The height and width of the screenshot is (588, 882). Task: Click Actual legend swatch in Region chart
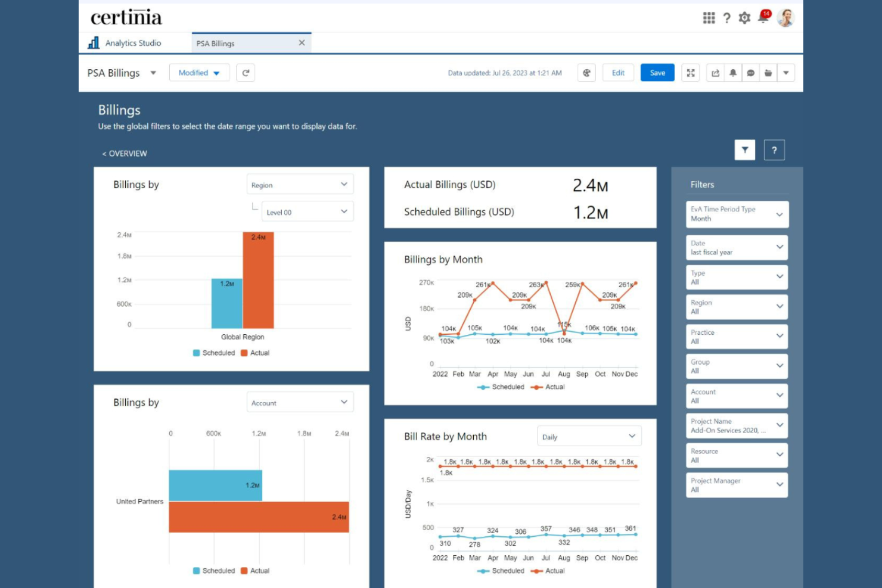click(x=244, y=353)
